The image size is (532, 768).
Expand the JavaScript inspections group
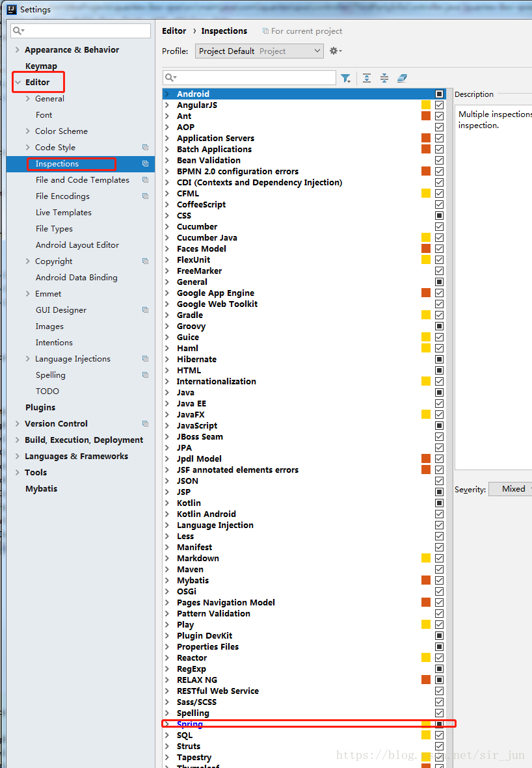pyautogui.click(x=167, y=426)
